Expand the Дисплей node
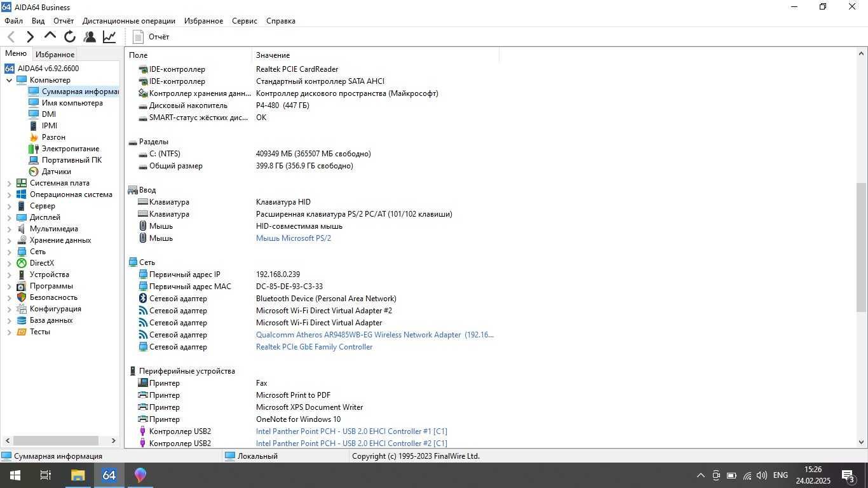Image resolution: width=868 pixels, height=488 pixels. [9, 217]
